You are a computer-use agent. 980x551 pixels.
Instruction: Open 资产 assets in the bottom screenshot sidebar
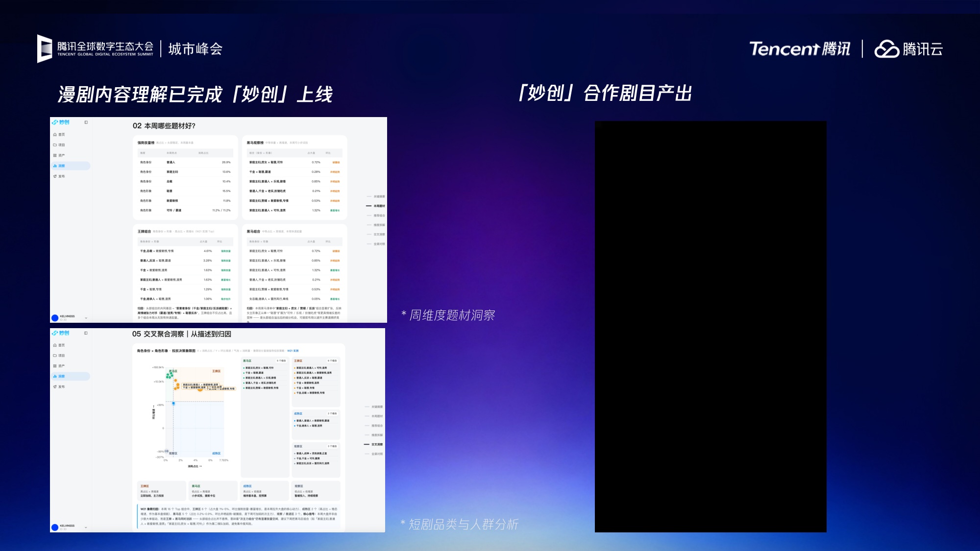coord(59,366)
